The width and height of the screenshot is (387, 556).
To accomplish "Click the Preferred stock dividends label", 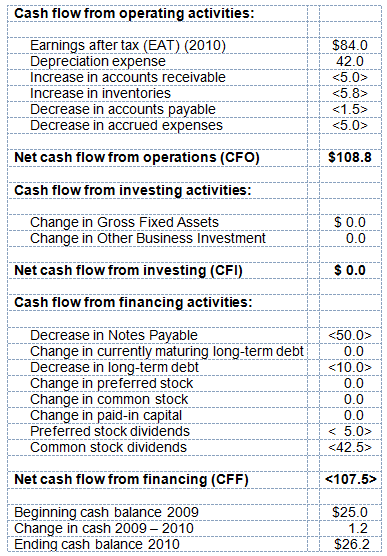I will point(110,432).
